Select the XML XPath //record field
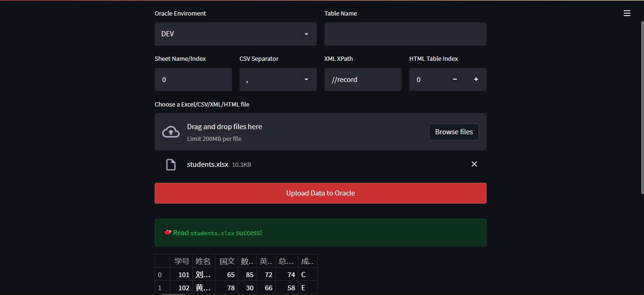 363,80
